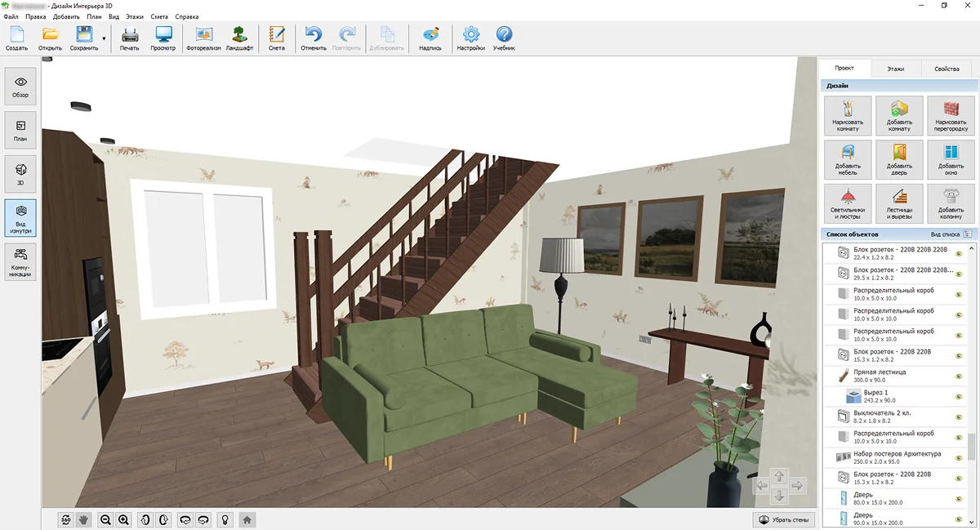The height and width of the screenshot is (530, 980).
Task: Switch to the Вид изнутри view mode
Action: 20,218
